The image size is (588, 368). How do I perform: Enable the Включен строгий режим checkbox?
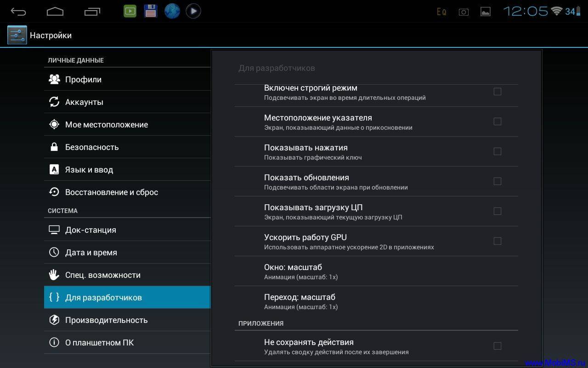[498, 92]
